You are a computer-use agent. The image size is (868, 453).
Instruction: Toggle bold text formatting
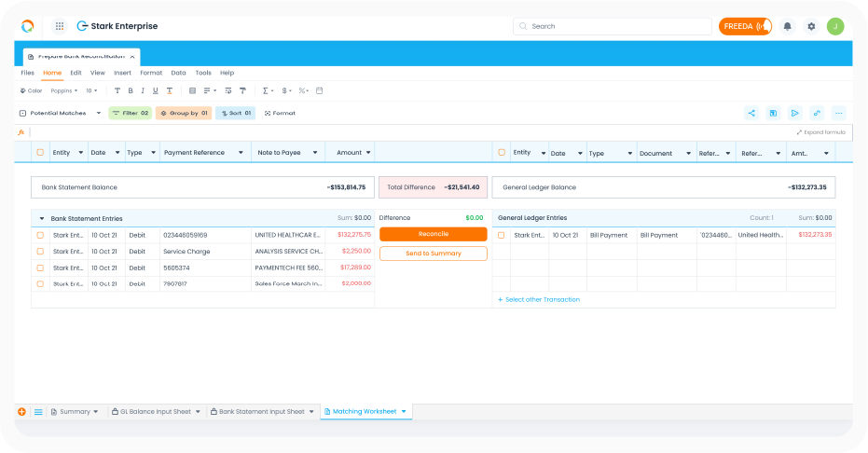click(130, 90)
